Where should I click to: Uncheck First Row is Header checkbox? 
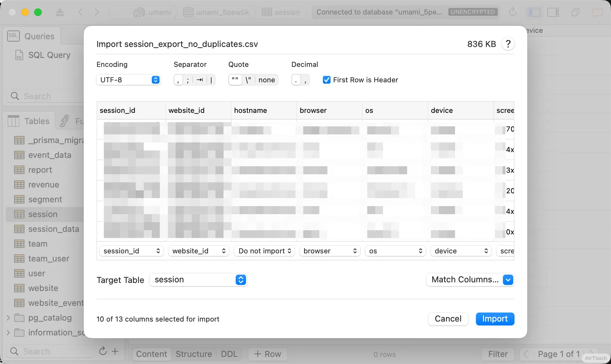326,80
